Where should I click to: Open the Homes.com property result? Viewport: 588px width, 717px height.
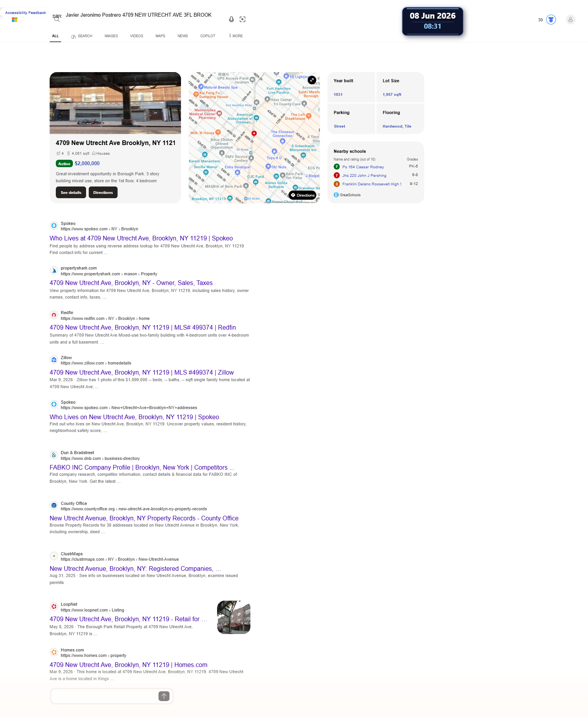coord(128,665)
